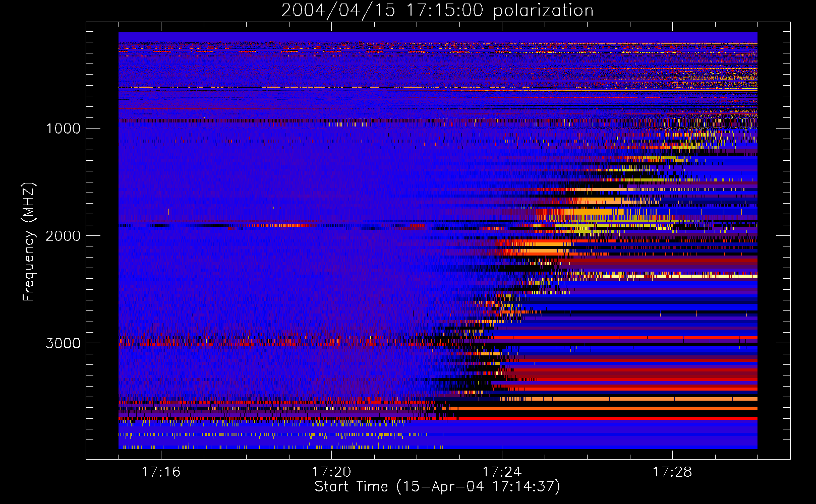Click the '17:16' time tick label
The image size is (816, 504).
161,472
